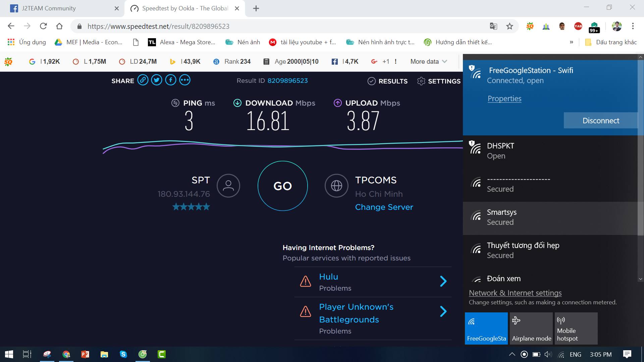Click the SPT user profile icon
This screenshot has height=362, width=644.
[x=228, y=186]
